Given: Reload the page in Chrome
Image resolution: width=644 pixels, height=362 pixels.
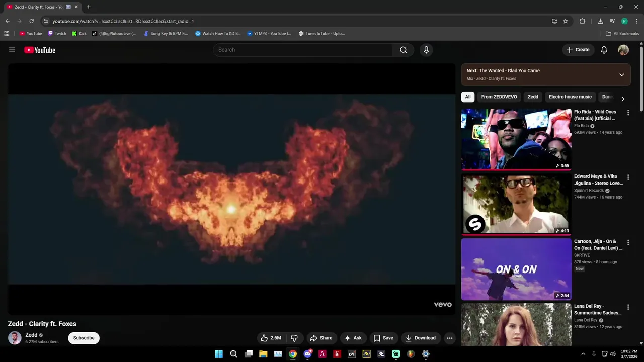Looking at the screenshot, I should (31, 21).
